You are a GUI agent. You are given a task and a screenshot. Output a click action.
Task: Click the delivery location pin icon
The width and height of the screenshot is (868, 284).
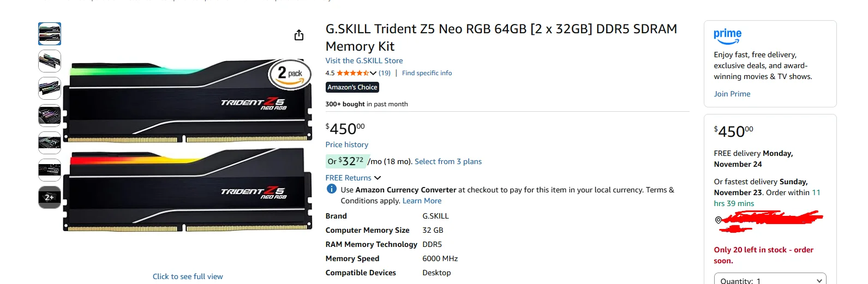point(718,220)
